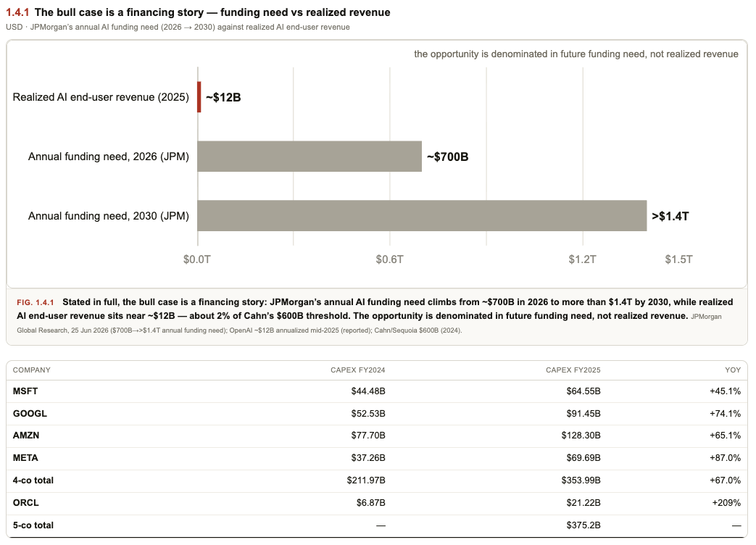Click the META FY2025 value '$69.69B'
This screenshot has height=545, width=756.
(583, 458)
